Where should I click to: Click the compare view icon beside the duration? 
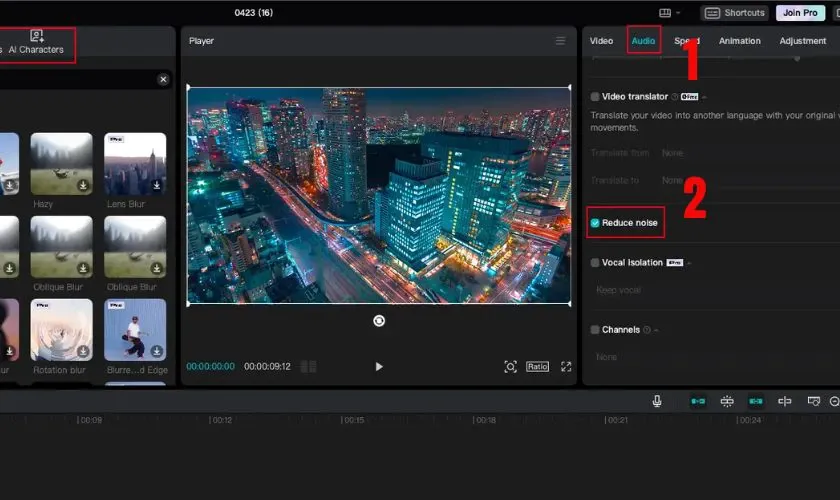click(308, 367)
